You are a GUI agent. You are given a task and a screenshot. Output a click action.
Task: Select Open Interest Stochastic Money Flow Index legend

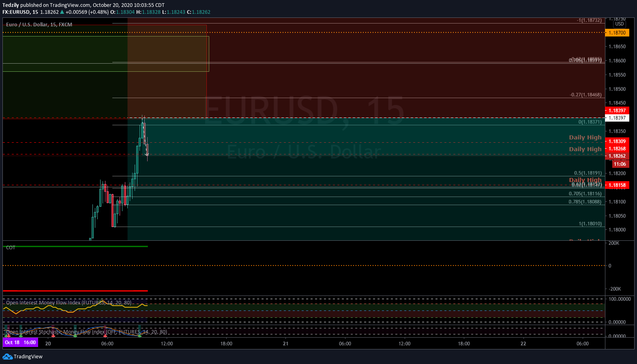click(86, 332)
